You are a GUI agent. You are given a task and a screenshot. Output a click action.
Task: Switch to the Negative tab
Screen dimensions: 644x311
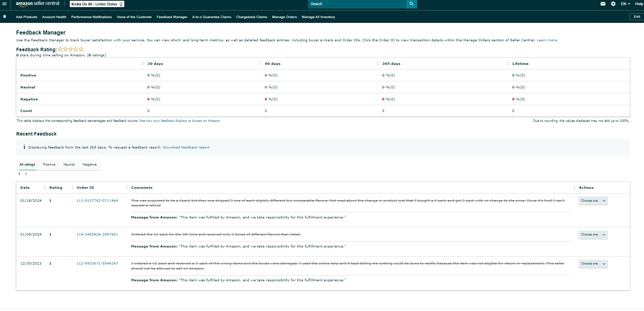click(x=90, y=165)
